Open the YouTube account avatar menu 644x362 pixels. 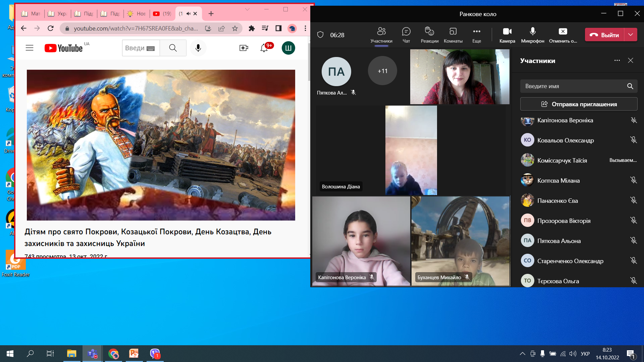[288, 48]
